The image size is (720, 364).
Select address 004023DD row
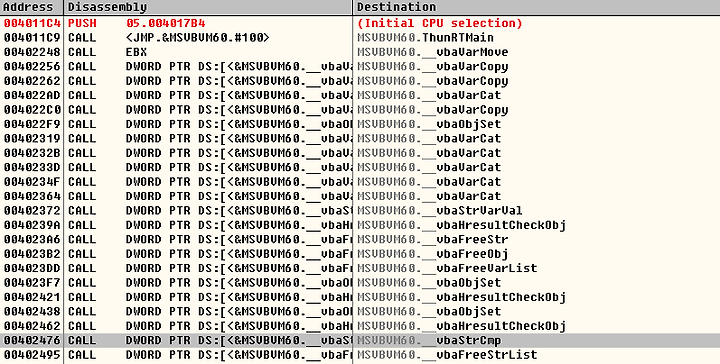[32, 268]
